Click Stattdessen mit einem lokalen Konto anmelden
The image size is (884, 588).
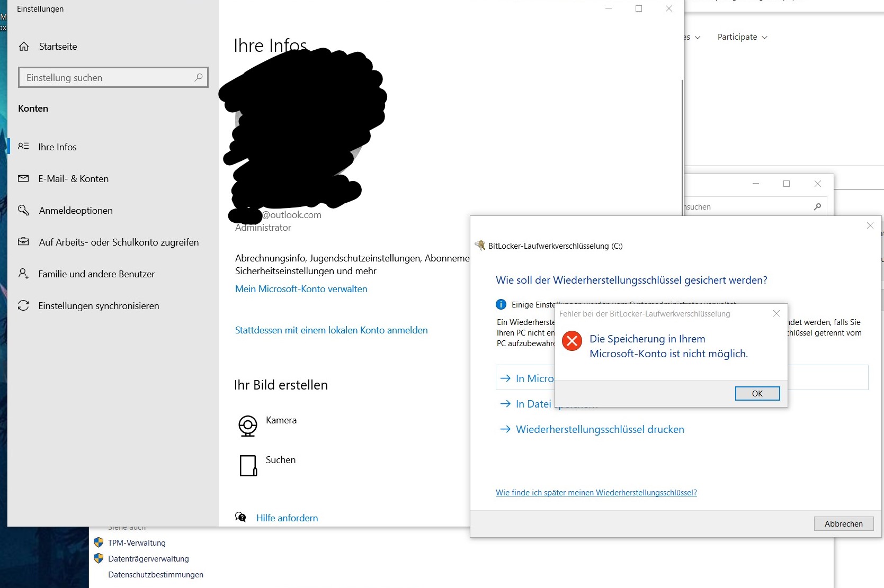[x=331, y=330]
